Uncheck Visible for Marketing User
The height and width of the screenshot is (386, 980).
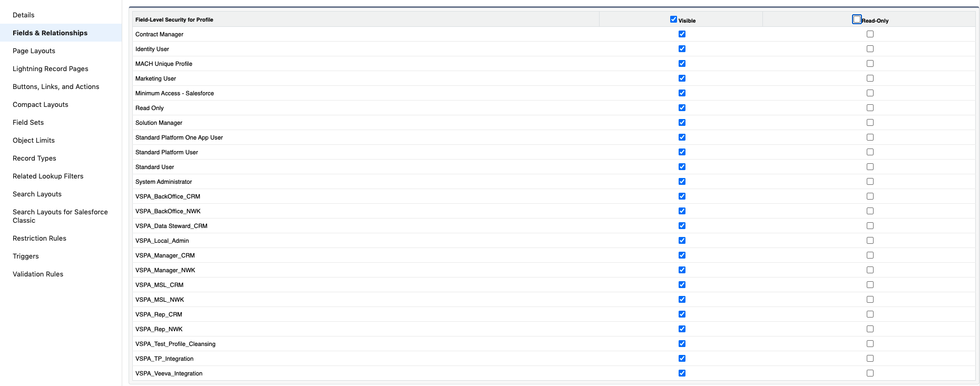(682, 78)
